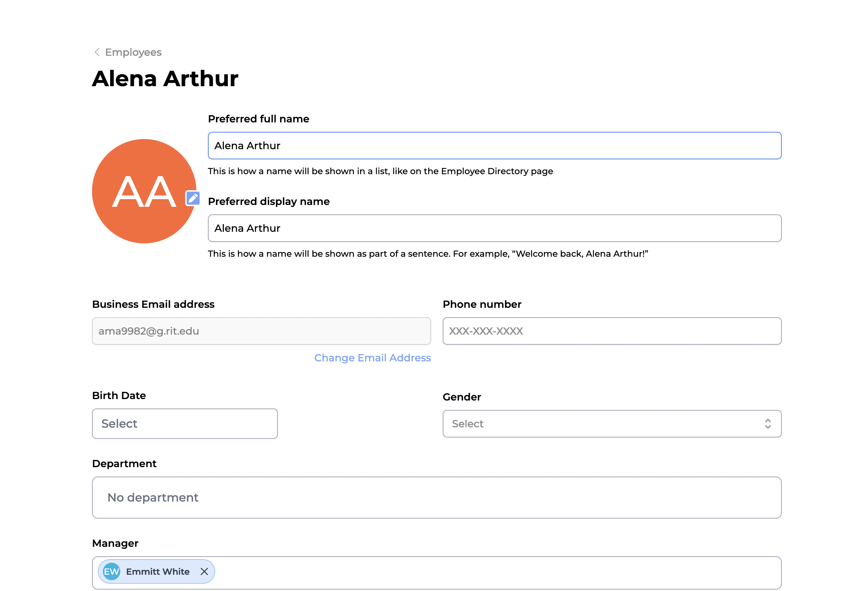Click the Alena Arthur page heading

(x=165, y=79)
